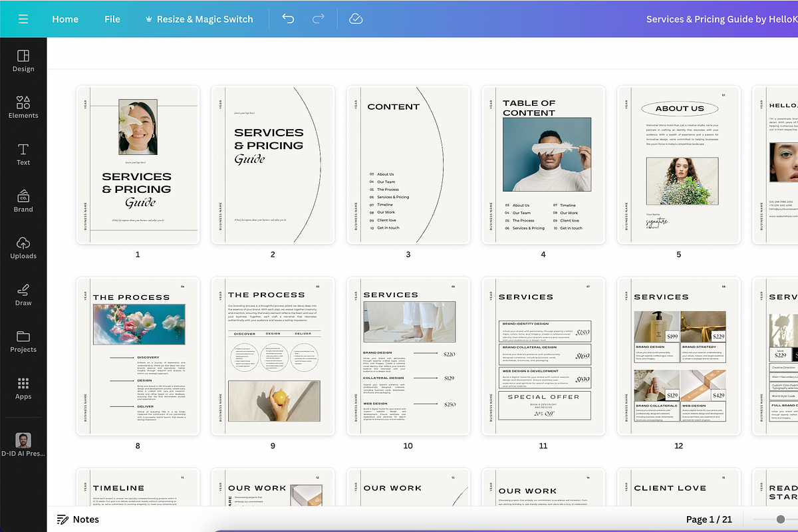Screen dimensions: 798x532
Task: Select the partially visible Hello page thumbnail
Action: pyautogui.click(x=775, y=165)
